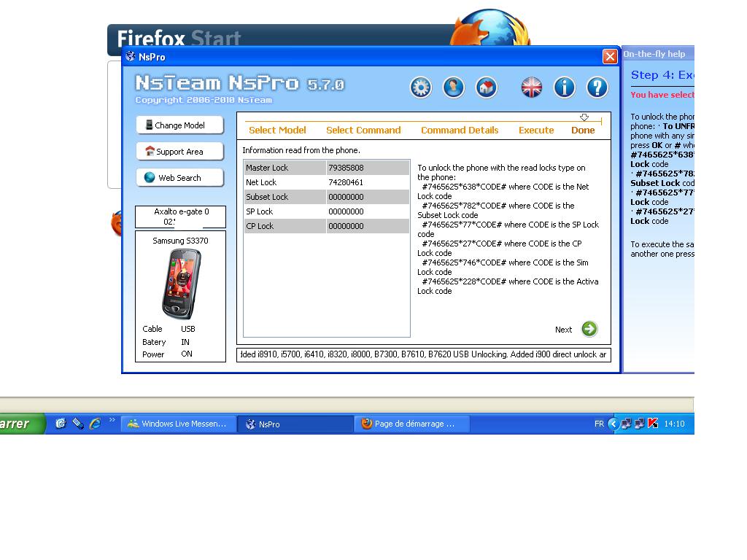The width and height of the screenshot is (747, 560).
Task: Open the info icon in NsPro header
Action: (x=565, y=87)
